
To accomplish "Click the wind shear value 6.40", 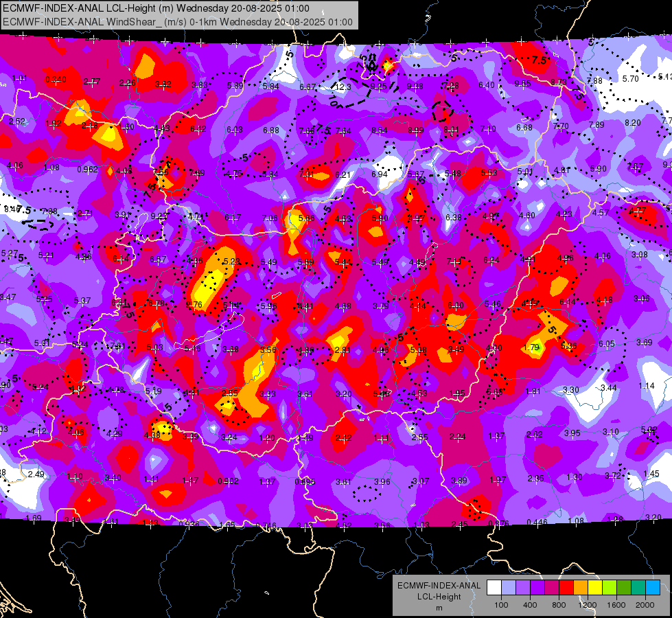I will pos(487,85).
